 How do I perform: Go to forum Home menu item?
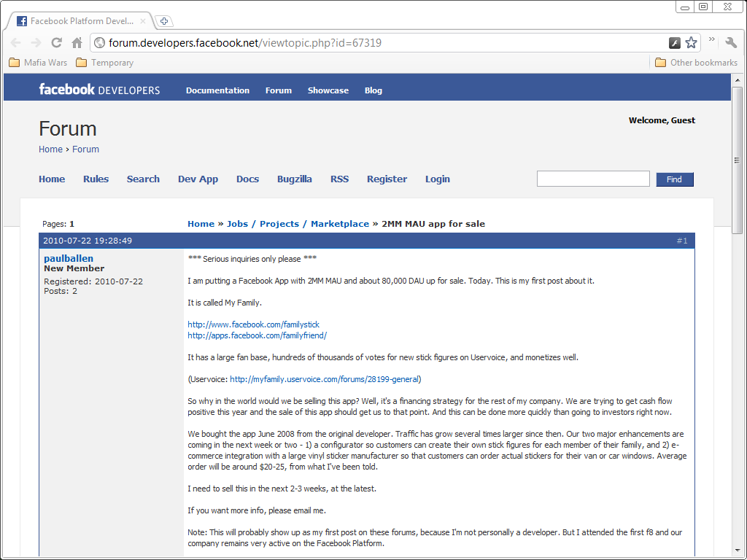[52, 179]
